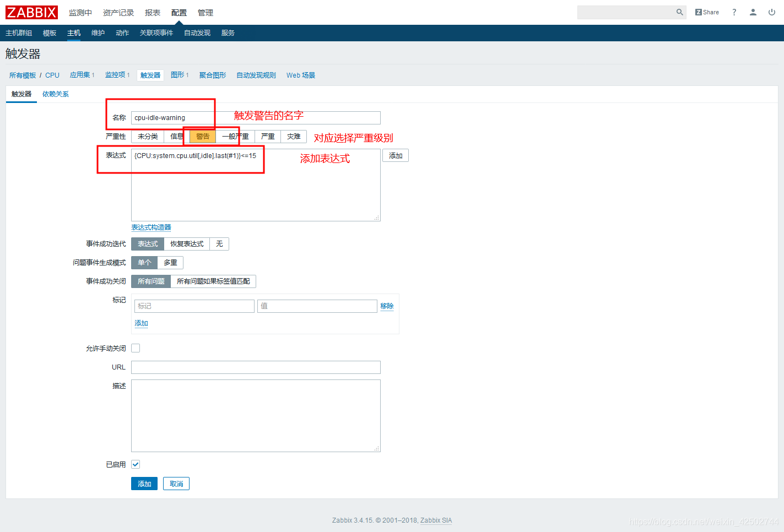The image size is (784, 532).
Task: Click the 取消 button
Action: click(x=176, y=484)
